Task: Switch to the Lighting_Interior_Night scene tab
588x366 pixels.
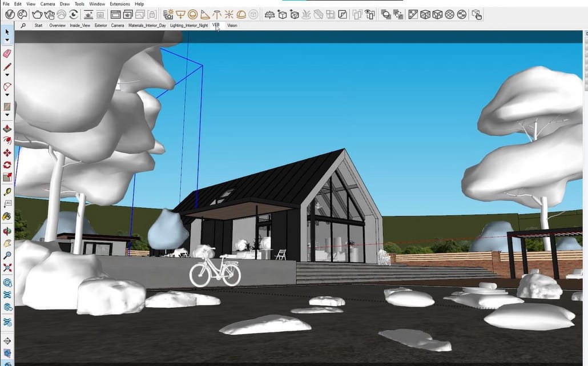Action: (x=189, y=26)
